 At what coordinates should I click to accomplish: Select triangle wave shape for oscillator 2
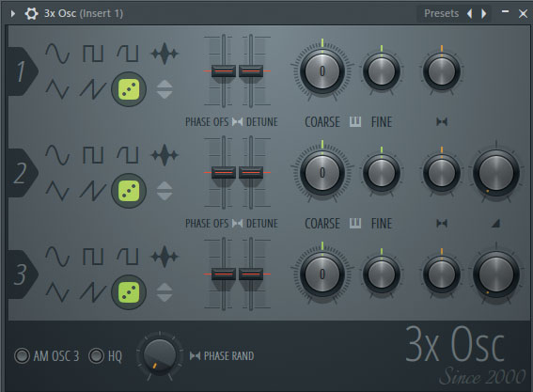pyautogui.click(x=57, y=191)
